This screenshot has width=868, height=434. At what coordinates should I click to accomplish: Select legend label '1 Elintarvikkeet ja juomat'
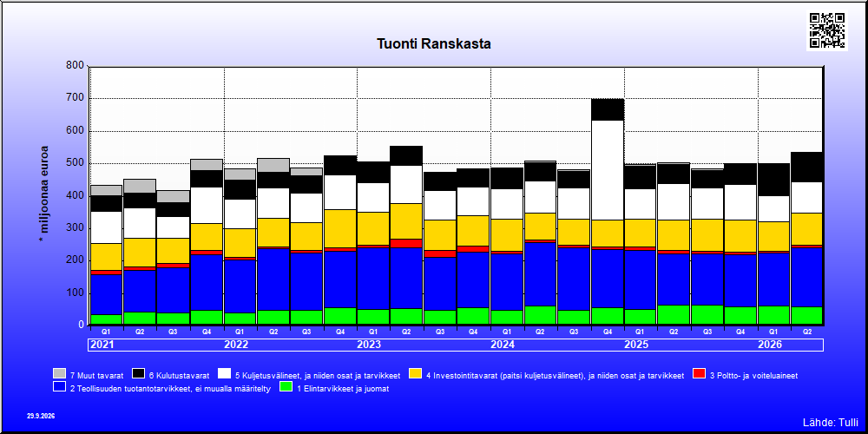coord(343,389)
